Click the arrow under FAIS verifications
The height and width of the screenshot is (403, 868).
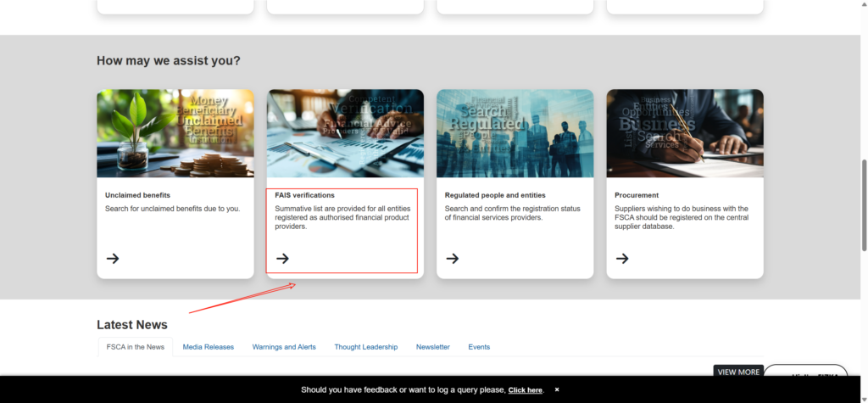(x=283, y=258)
